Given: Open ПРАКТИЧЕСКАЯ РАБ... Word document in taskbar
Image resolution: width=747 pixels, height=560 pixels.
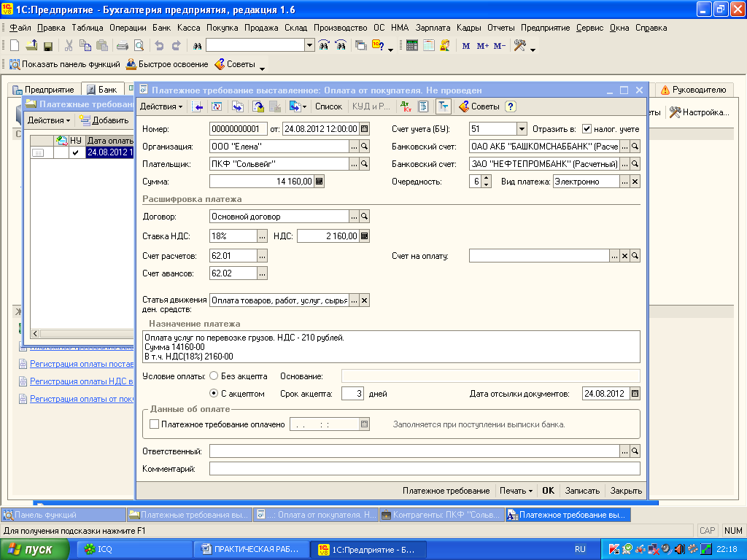Looking at the screenshot, I should pos(252,550).
